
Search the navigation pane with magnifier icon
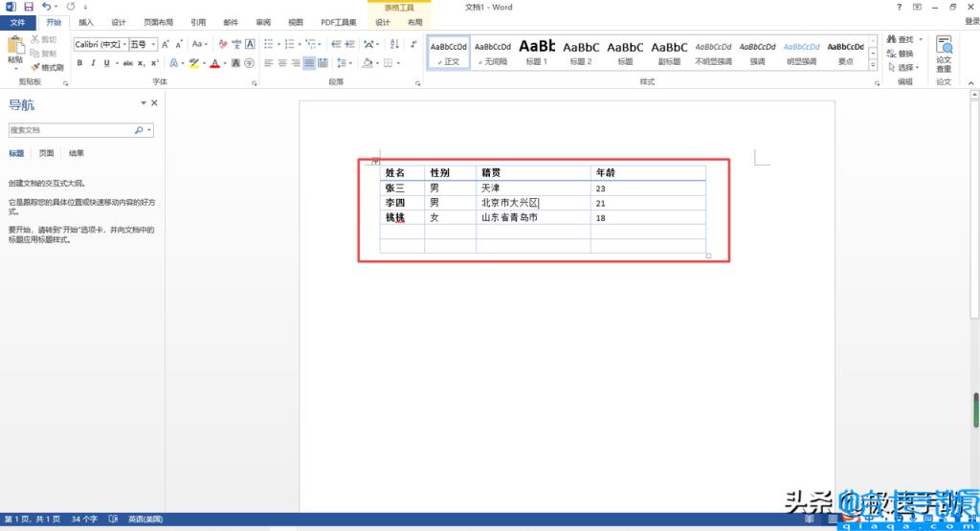click(139, 130)
